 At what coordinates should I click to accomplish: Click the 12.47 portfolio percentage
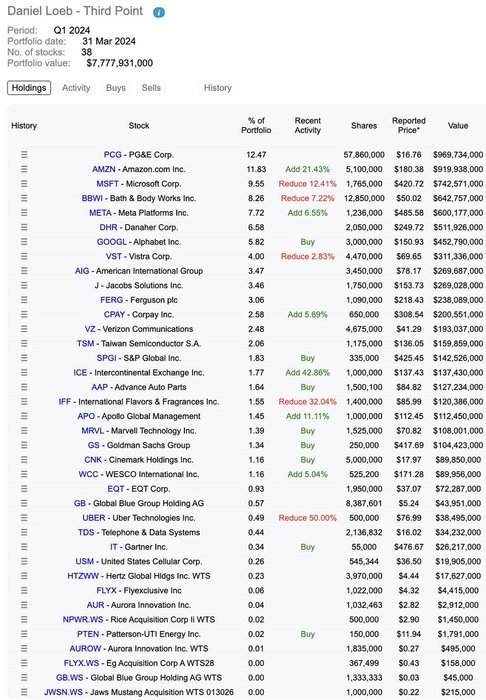click(256, 154)
